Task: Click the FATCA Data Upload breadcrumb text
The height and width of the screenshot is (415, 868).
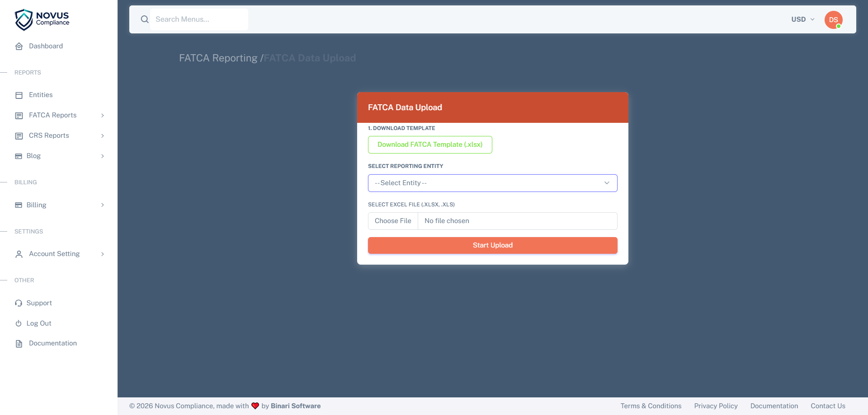Action: coord(310,58)
